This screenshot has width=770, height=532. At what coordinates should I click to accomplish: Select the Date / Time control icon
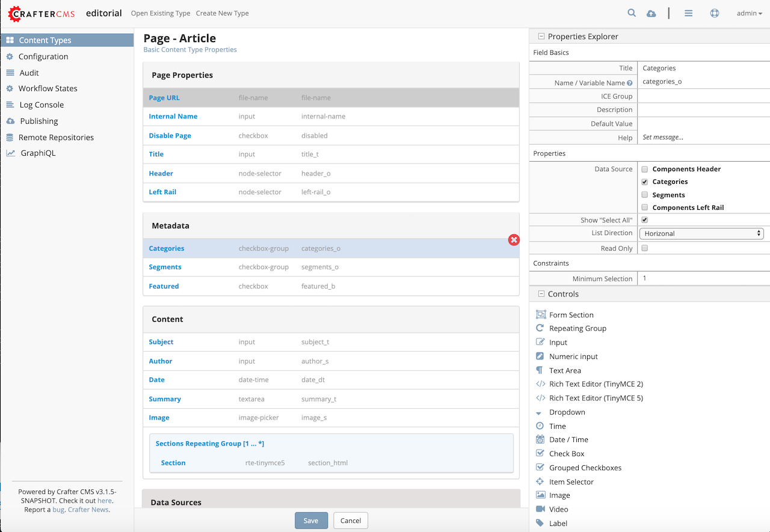pyautogui.click(x=540, y=439)
